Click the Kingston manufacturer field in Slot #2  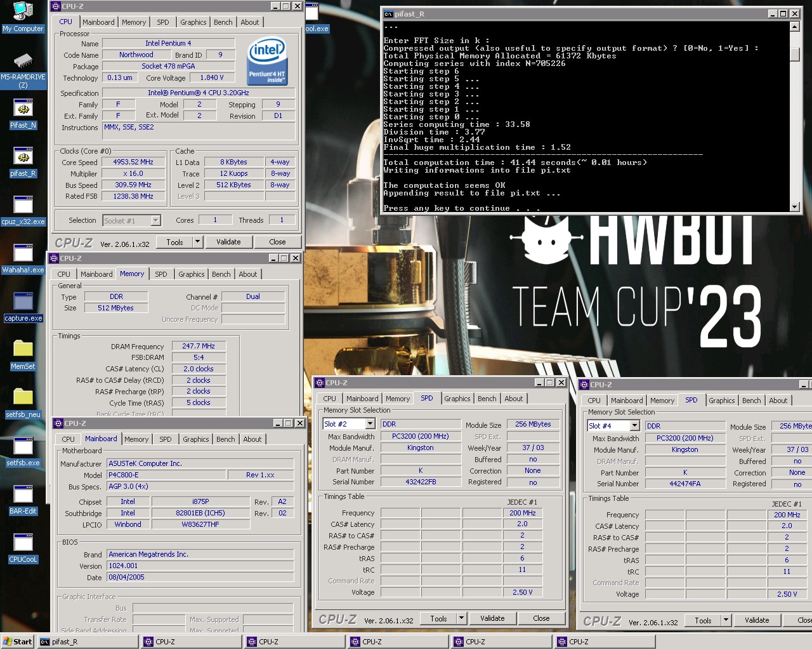(x=421, y=448)
